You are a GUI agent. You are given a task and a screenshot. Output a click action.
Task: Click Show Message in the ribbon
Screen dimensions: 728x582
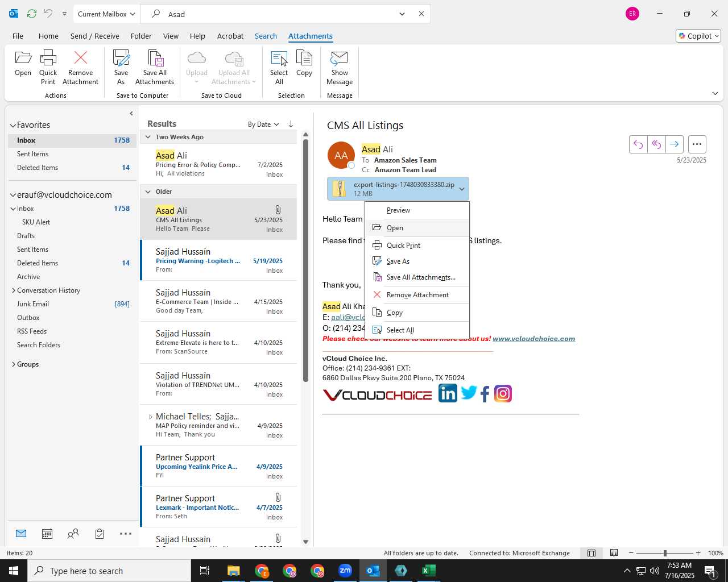(x=340, y=67)
